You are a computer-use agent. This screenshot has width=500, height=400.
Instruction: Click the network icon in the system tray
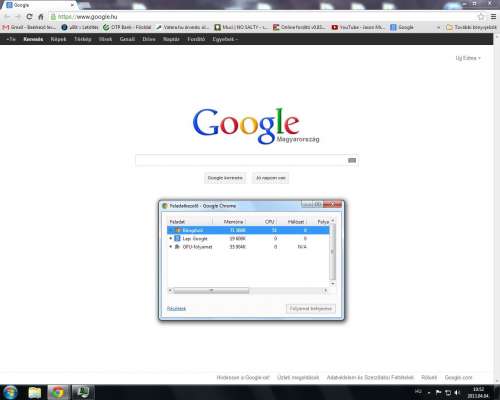[x=448, y=392]
